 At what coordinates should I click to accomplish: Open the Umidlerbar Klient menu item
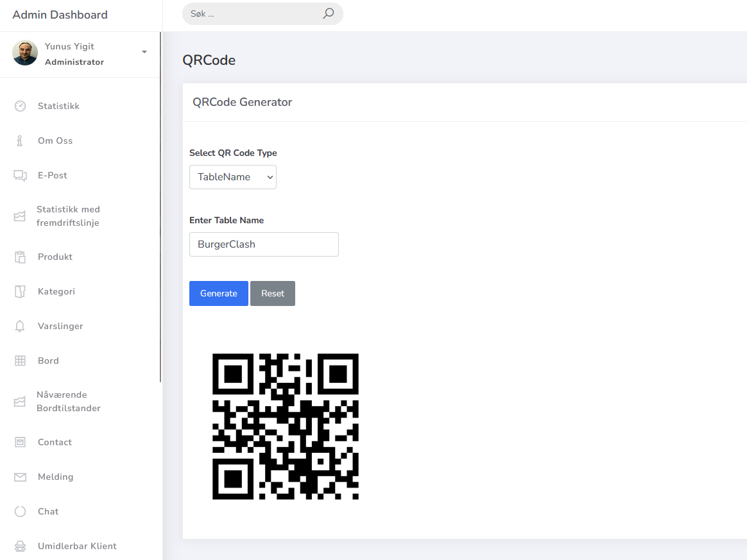(x=77, y=547)
